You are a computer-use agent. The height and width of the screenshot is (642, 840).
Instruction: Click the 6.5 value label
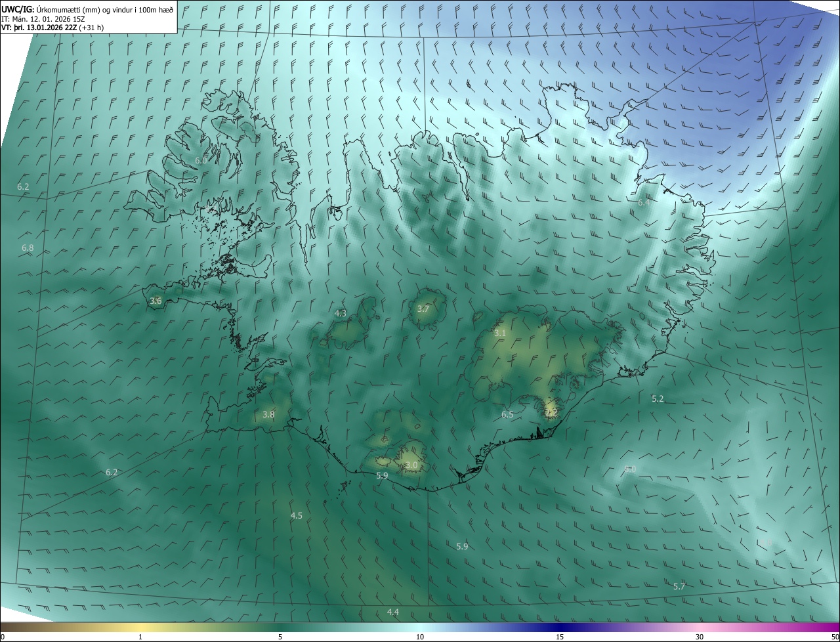pos(507,415)
